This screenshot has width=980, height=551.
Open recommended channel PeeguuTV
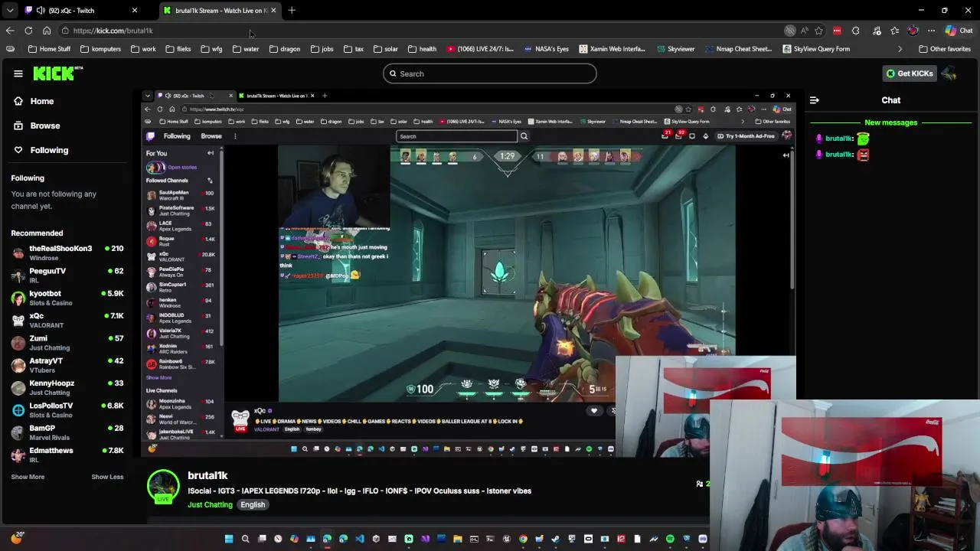point(67,275)
